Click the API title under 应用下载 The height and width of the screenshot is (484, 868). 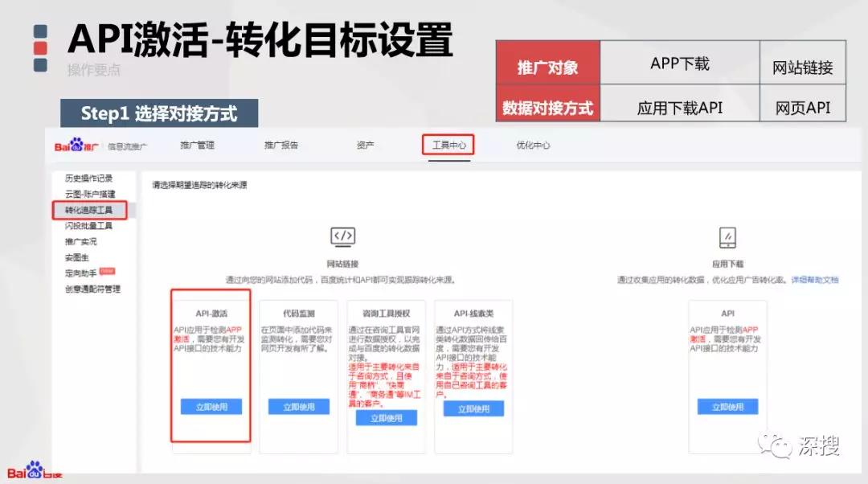tap(727, 314)
